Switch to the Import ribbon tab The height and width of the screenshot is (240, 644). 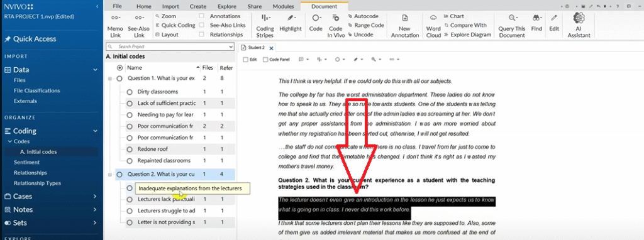coord(170,6)
